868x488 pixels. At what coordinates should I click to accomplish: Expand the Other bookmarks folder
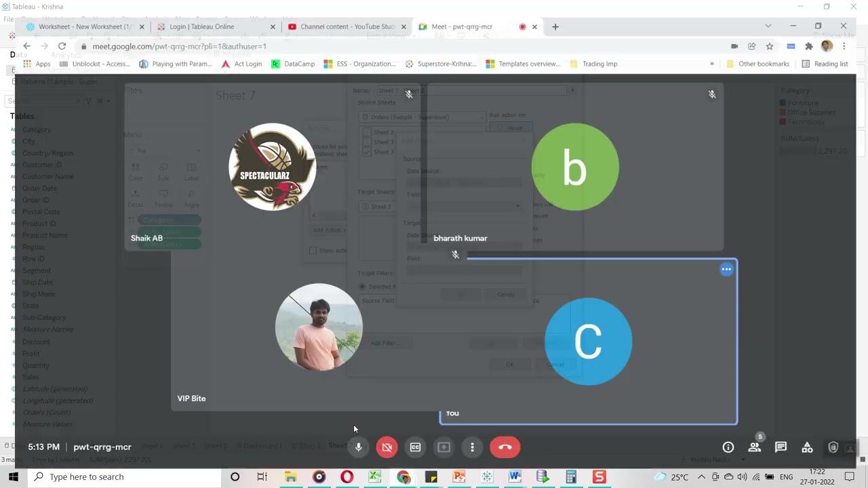pyautogui.click(x=757, y=64)
